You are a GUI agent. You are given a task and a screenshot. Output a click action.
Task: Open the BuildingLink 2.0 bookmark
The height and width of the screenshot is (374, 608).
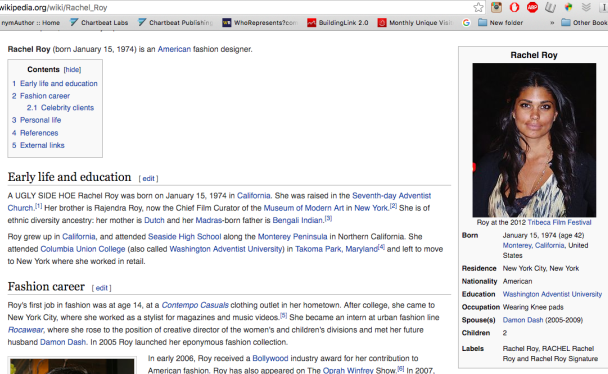pyautogui.click(x=338, y=23)
